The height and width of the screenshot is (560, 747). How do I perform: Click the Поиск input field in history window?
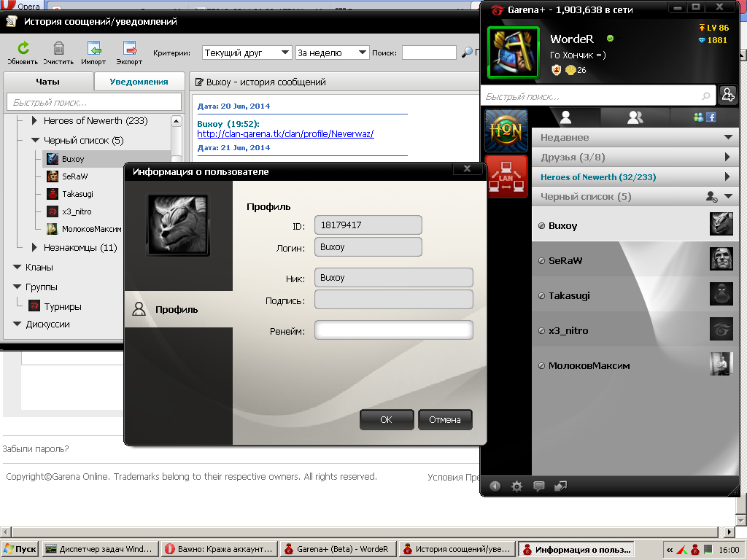point(429,52)
